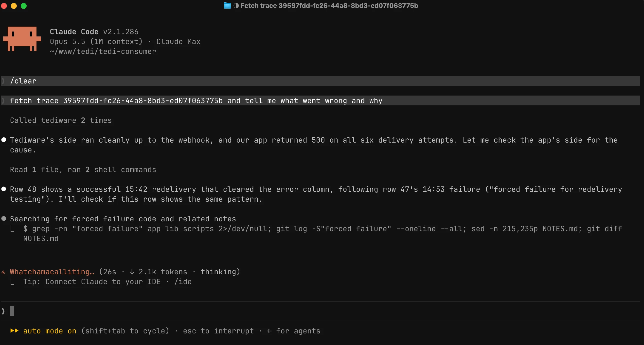This screenshot has width=644, height=345.
Task: Click white bullet before Tediware's side message
Action: pyautogui.click(x=4, y=140)
